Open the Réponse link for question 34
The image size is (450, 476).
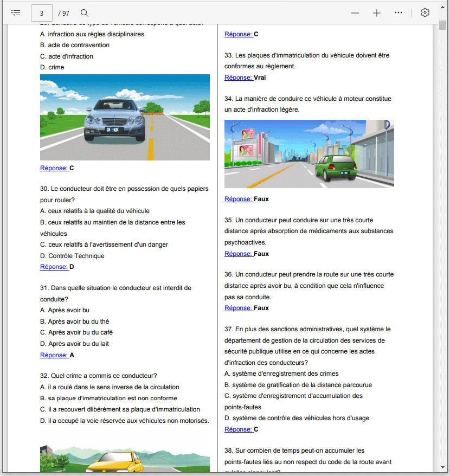click(x=238, y=199)
